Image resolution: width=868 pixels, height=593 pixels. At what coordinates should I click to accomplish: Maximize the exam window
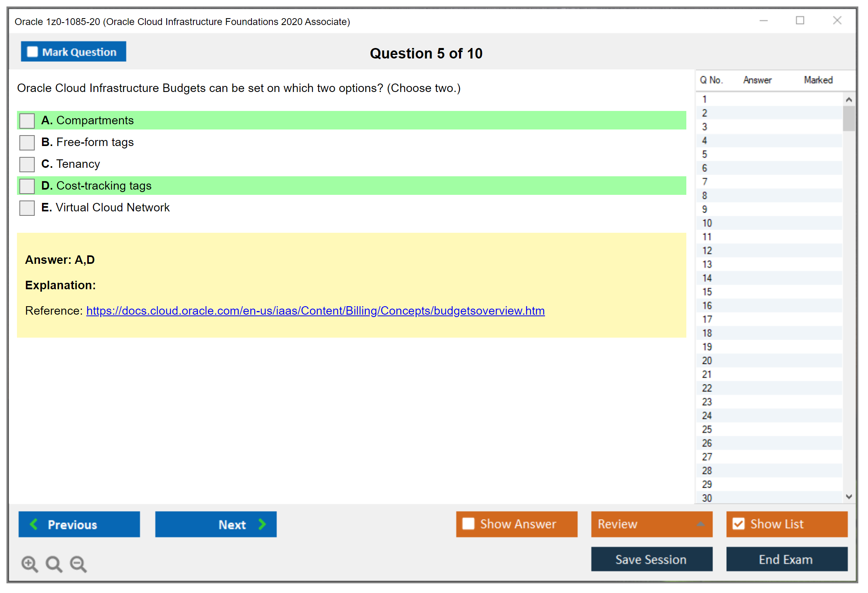point(800,20)
